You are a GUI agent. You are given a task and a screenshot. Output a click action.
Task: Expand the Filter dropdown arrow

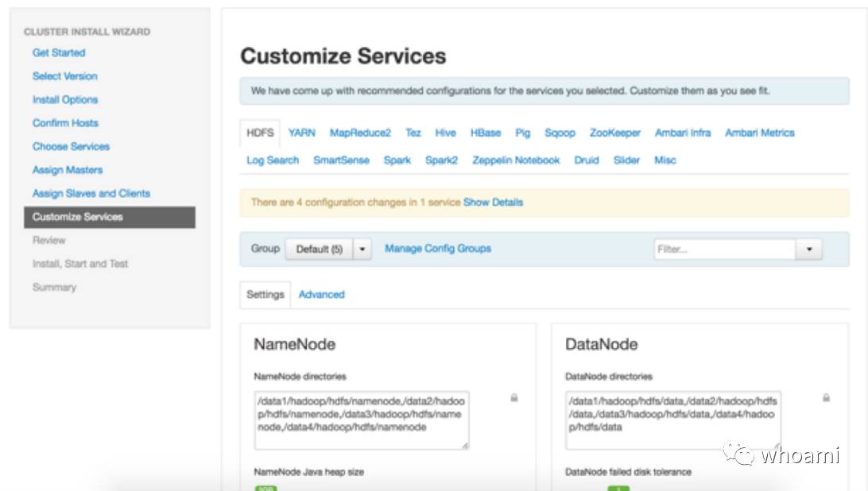[809, 249]
